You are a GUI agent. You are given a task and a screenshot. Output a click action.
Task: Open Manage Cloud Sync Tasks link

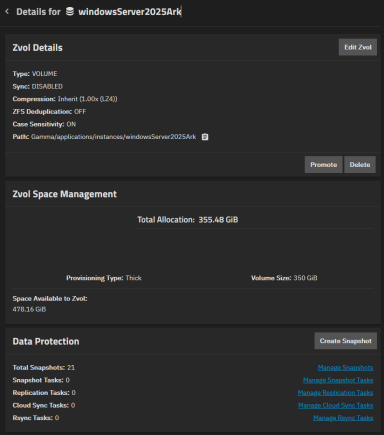[335, 406]
